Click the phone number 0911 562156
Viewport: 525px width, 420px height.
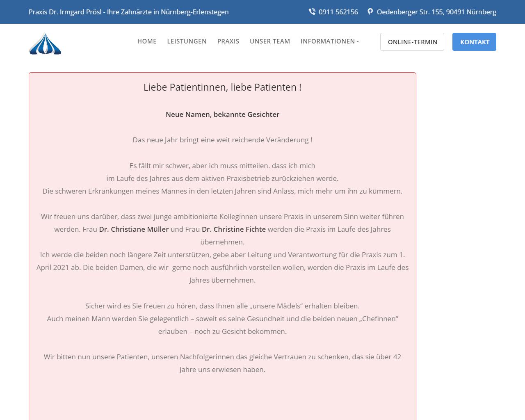[x=338, y=12]
